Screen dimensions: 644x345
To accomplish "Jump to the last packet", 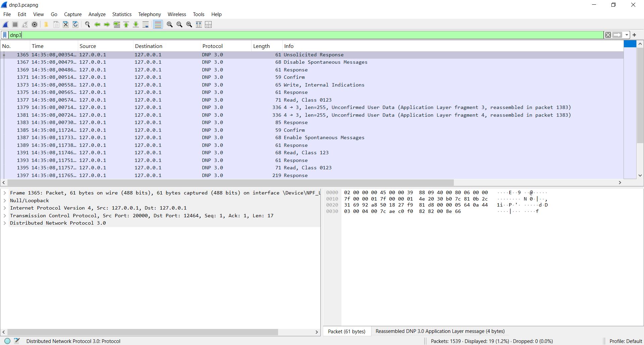I will (136, 24).
